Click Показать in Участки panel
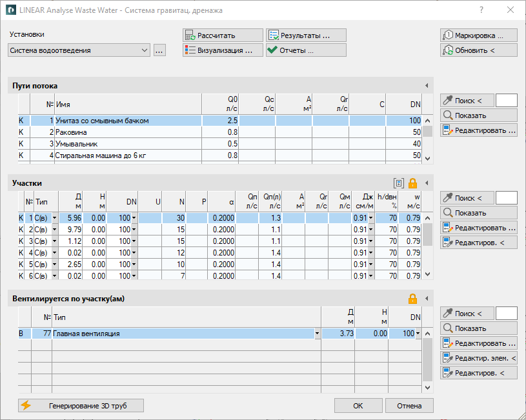The image size is (526, 420). point(479,213)
